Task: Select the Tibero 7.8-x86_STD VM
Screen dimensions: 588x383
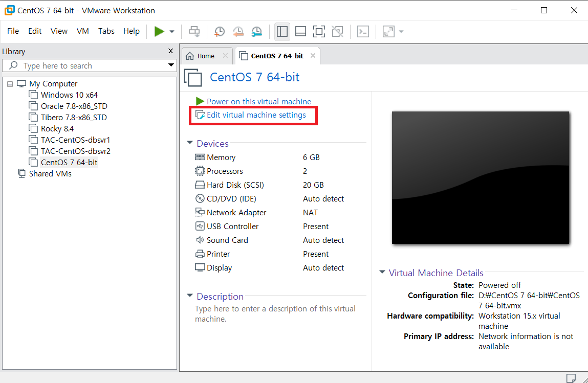Action: (74, 117)
